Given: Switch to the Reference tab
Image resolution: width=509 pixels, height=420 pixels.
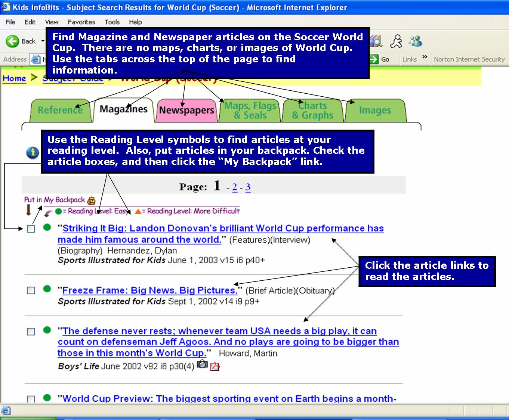Looking at the screenshot, I should (x=60, y=110).
